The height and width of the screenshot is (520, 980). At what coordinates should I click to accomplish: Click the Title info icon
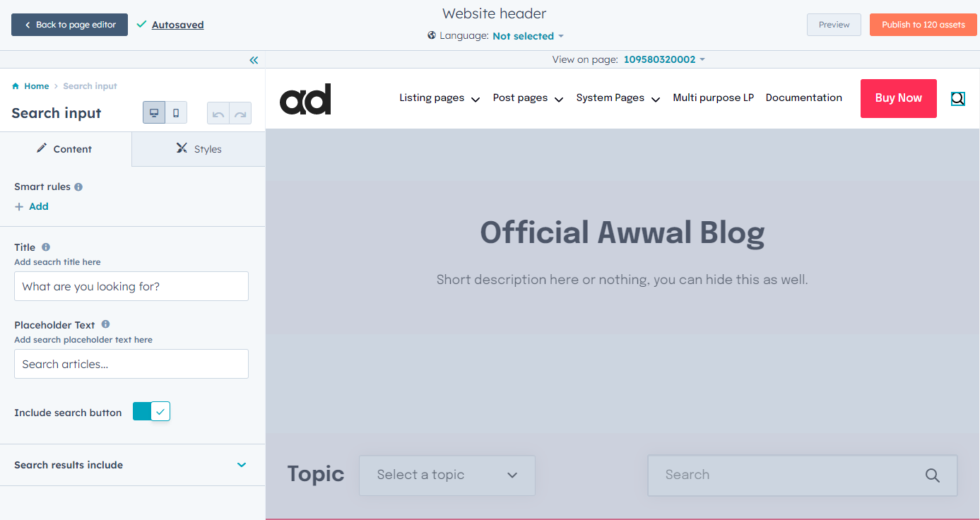[46, 247]
